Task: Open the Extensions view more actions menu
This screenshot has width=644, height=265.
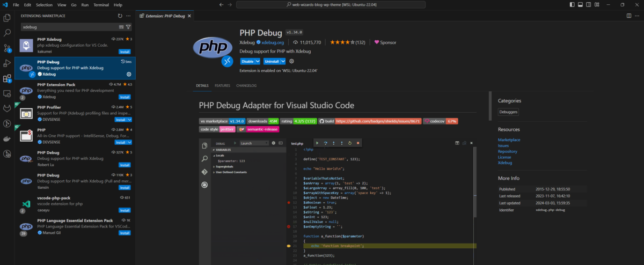Action: click(128, 16)
